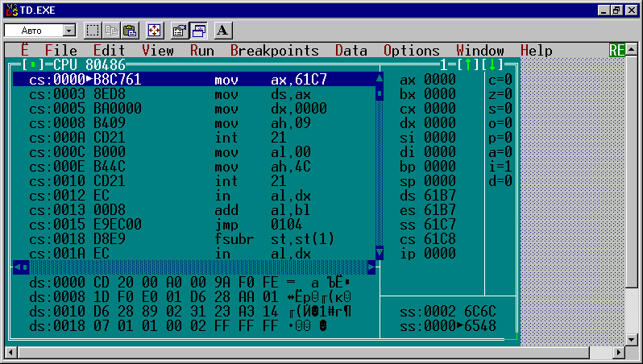Screen dimensions: 643x364
Task: Click the ip register value
Action: point(440,254)
